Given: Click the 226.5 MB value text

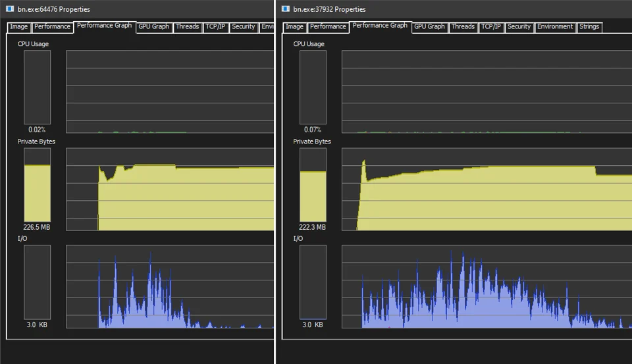Looking at the screenshot, I should click(37, 227).
